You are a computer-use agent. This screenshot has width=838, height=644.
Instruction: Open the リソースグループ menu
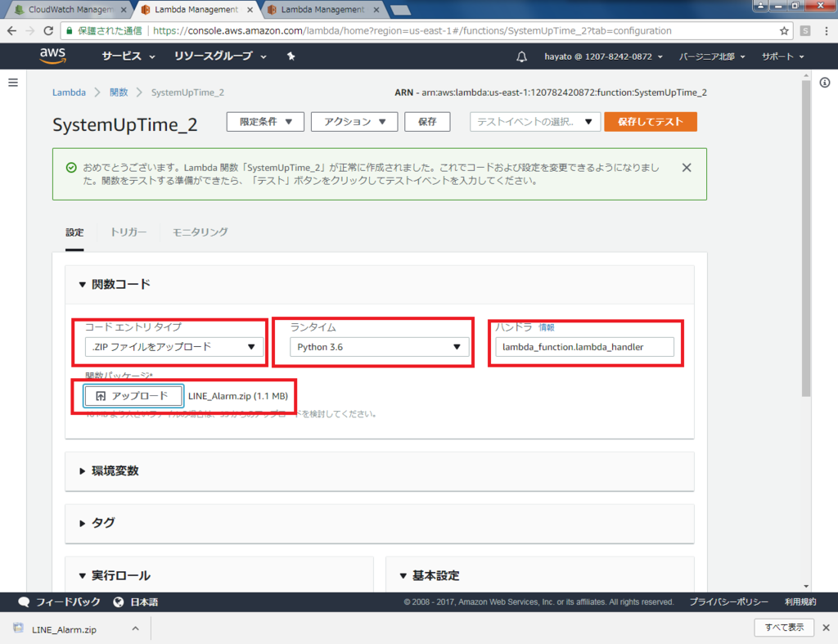[220, 56]
